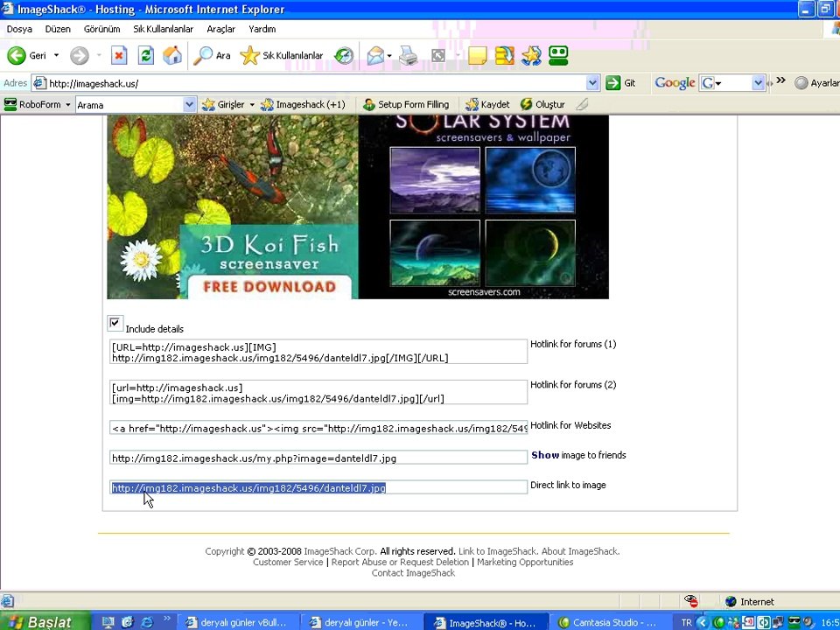Click Oluştur on RoboForm toolbar
Image resolution: width=840 pixels, height=630 pixels.
542,104
